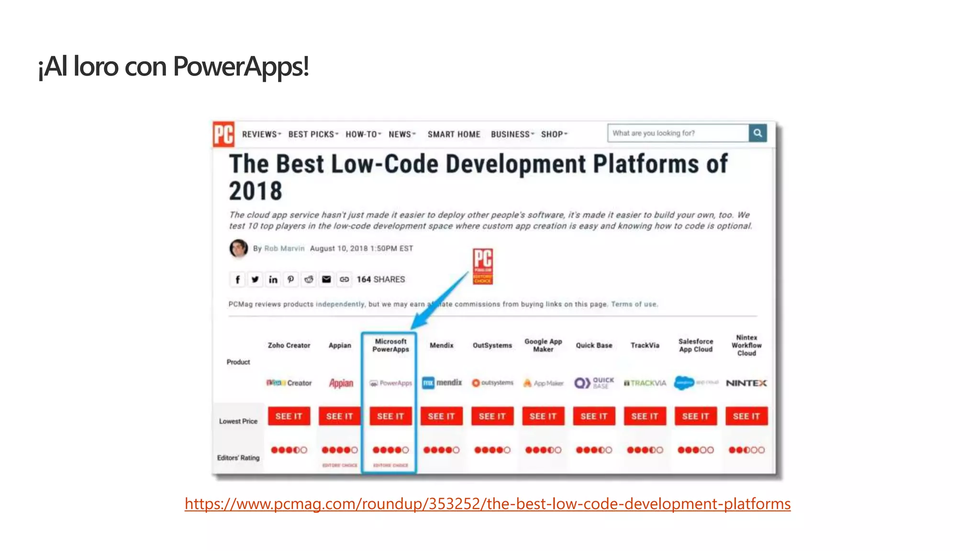Click the PowerApps editors' rating dots
This screenshot has width=980, height=551.
(390, 450)
